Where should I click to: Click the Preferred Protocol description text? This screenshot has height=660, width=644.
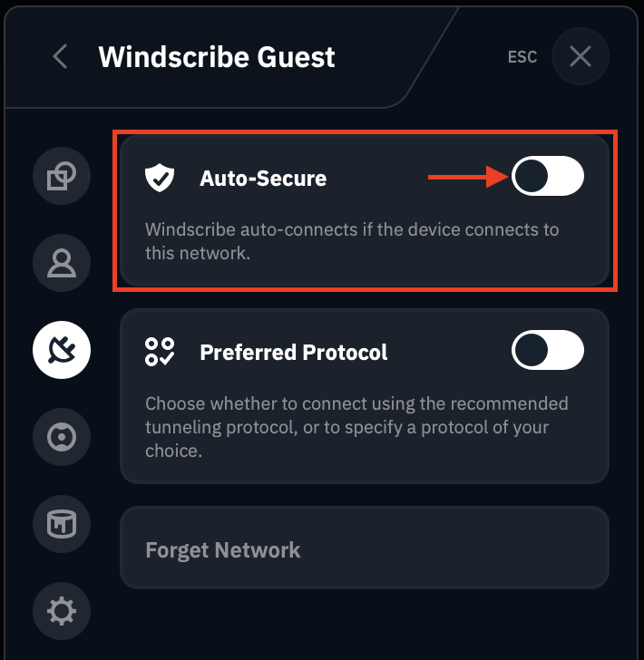click(x=356, y=426)
